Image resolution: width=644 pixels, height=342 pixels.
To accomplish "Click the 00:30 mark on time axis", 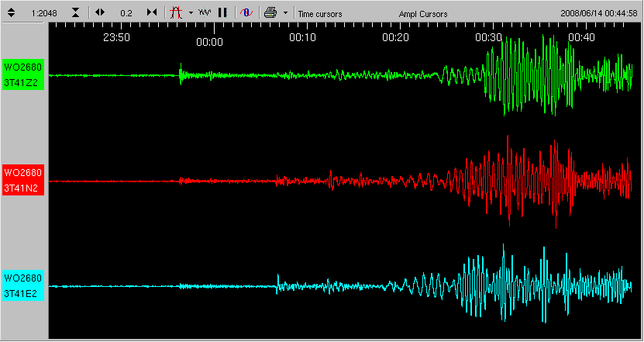I will click(489, 37).
